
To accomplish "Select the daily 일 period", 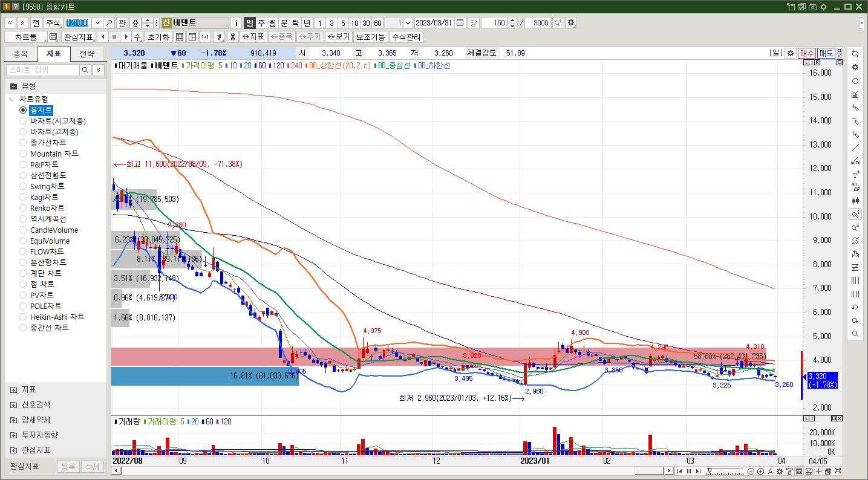I will pos(249,22).
